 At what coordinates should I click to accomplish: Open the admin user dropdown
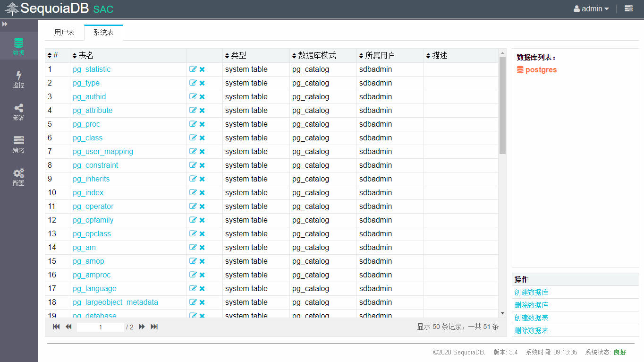591,9
